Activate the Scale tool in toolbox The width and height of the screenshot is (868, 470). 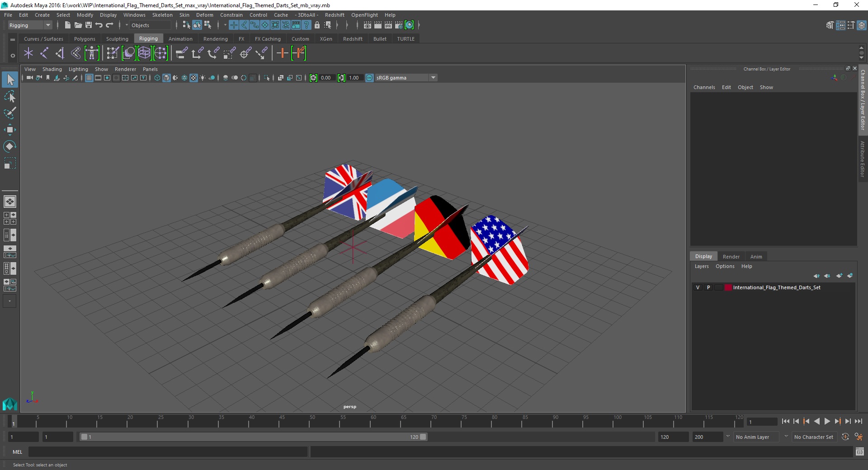[x=10, y=163]
